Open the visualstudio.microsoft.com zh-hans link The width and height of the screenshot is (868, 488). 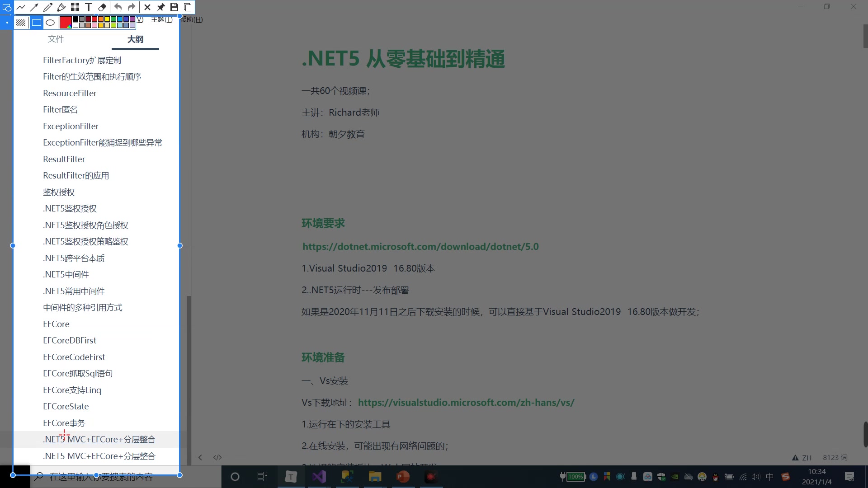[466, 403]
